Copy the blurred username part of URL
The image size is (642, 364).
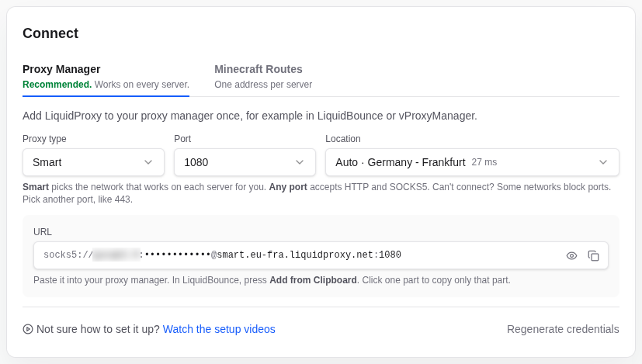pyautogui.click(x=116, y=255)
